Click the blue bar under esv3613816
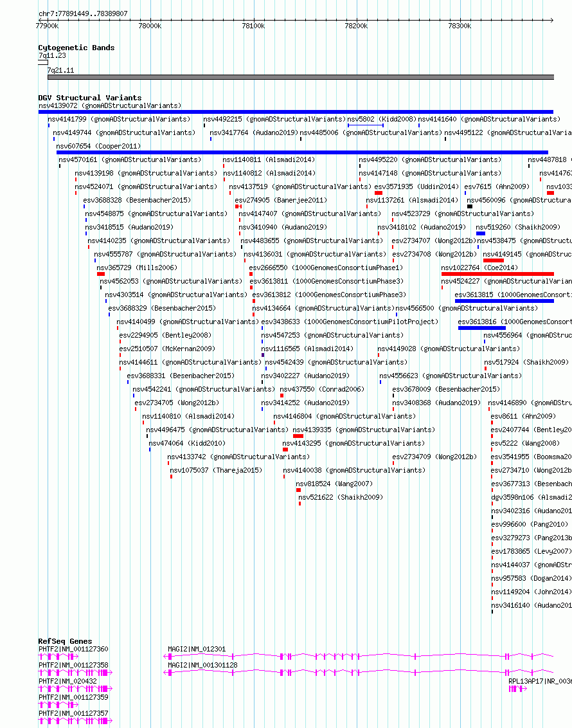This screenshot has height=728, width=572. pyautogui.click(x=482, y=328)
